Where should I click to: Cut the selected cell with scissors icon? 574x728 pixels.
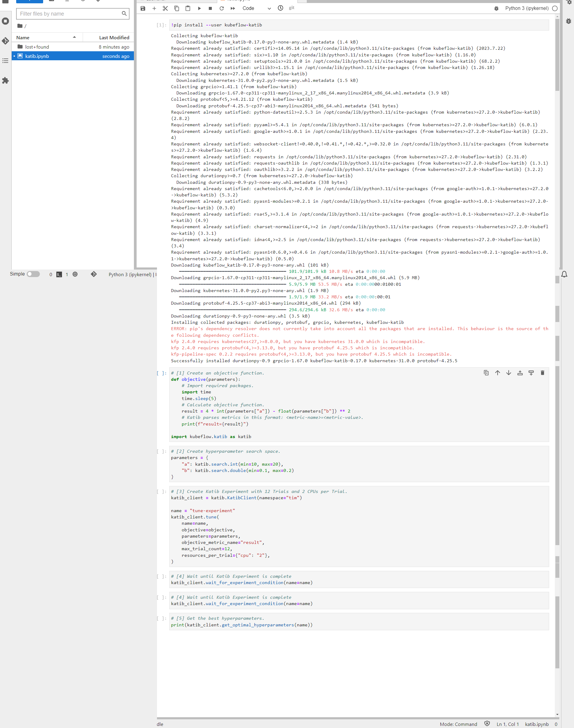tap(165, 8)
